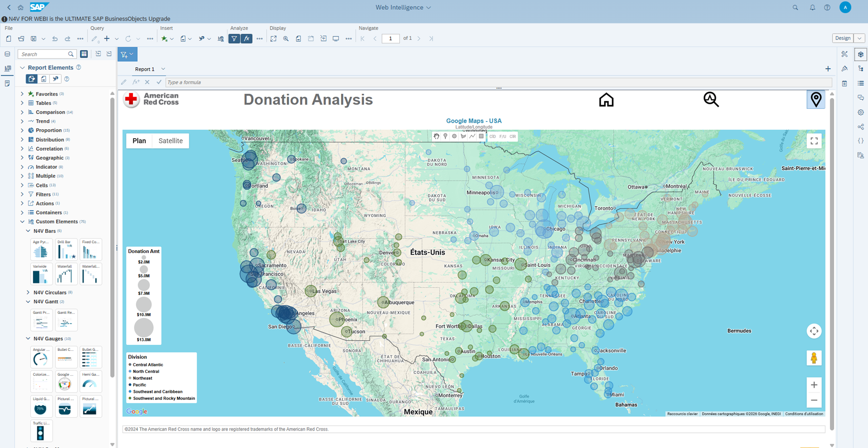Open the formula bar toggle (fx icon)
Screen dimensions: 868x448
(247, 39)
